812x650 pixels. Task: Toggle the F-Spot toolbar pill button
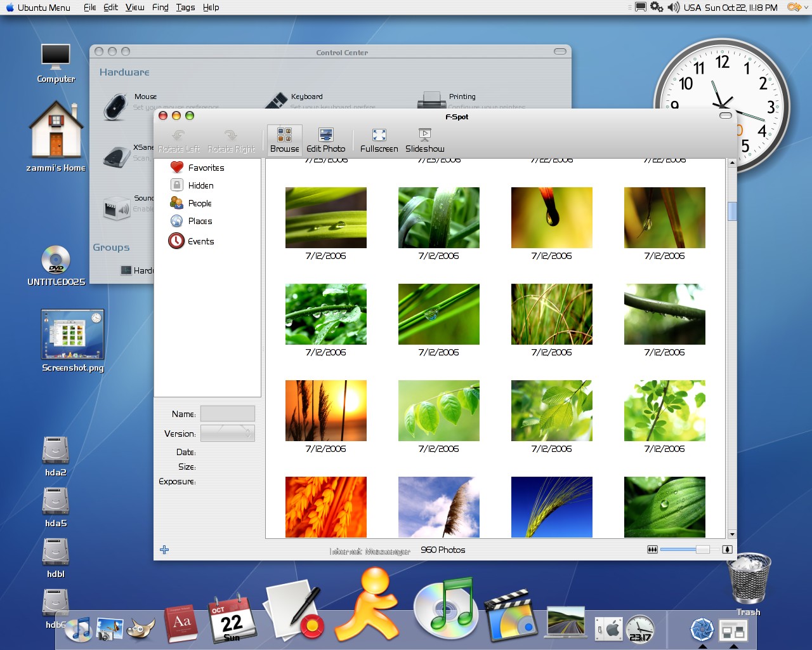point(726,116)
